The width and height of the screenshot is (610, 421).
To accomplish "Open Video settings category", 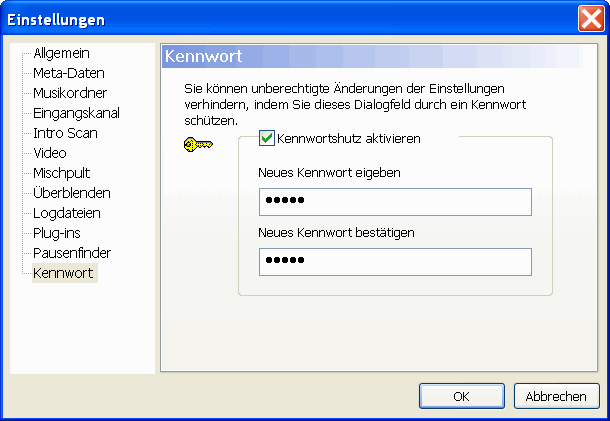I will 50,153.
